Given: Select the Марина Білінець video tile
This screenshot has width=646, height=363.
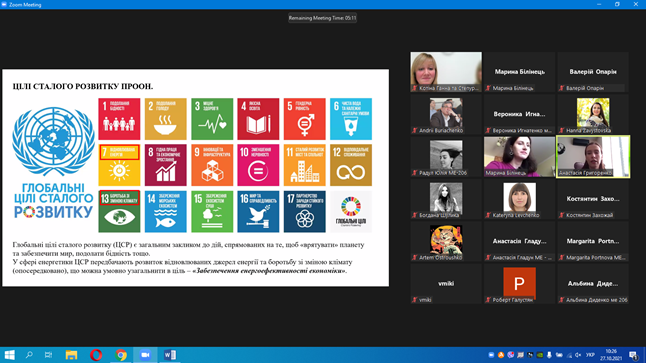Looking at the screenshot, I should point(520,157).
